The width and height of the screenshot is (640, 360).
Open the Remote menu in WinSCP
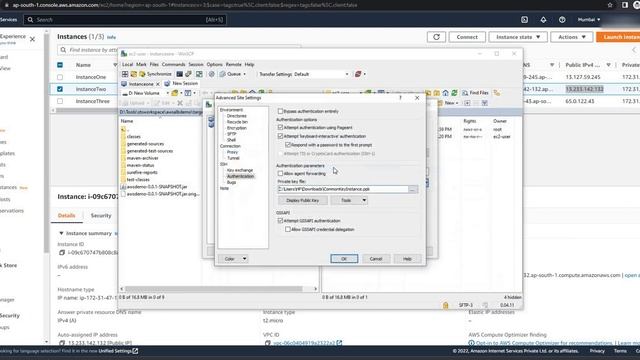[x=233, y=64]
